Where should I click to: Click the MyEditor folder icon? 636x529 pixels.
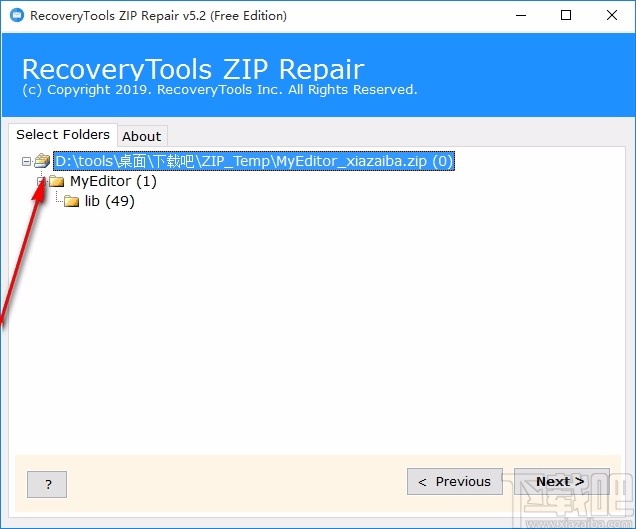[57, 181]
